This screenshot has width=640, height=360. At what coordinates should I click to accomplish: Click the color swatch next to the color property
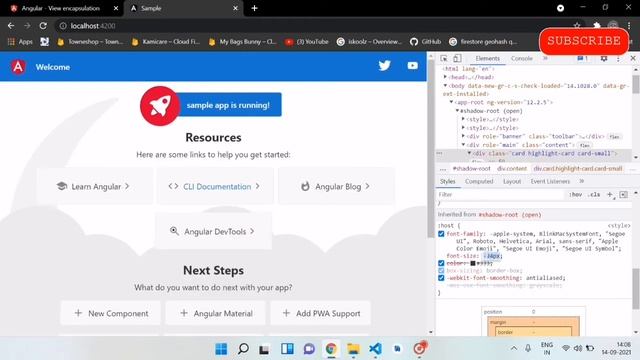coord(473,263)
